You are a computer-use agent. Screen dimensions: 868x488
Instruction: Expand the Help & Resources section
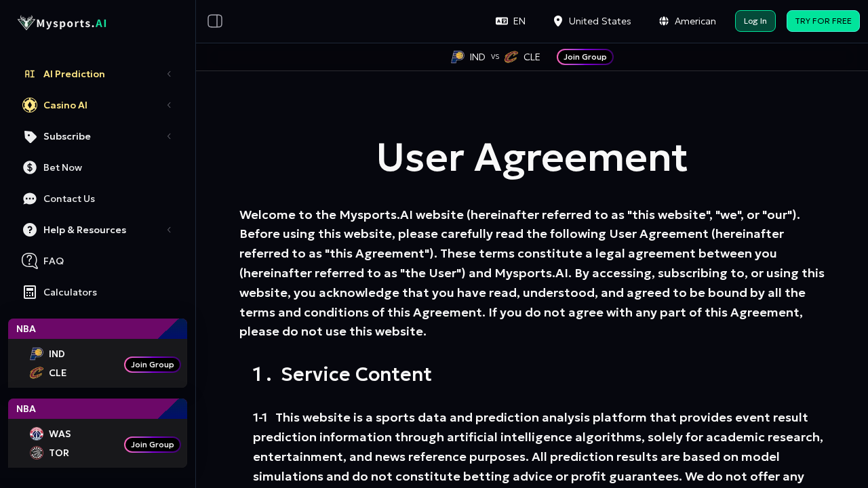[169, 230]
